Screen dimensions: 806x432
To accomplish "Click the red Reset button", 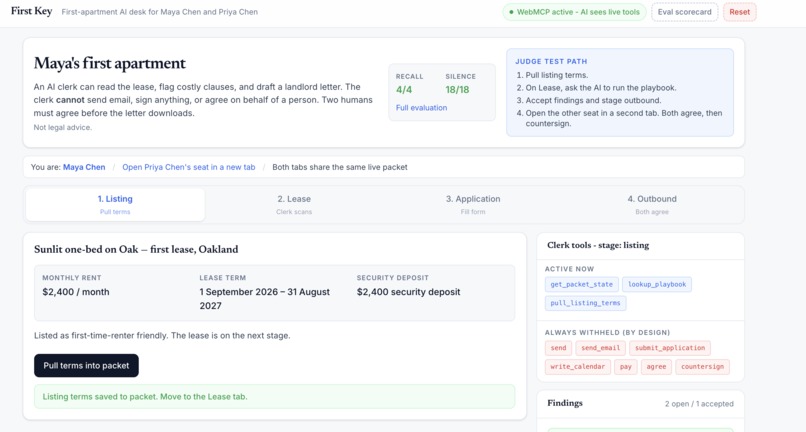I will (x=739, y=12).
